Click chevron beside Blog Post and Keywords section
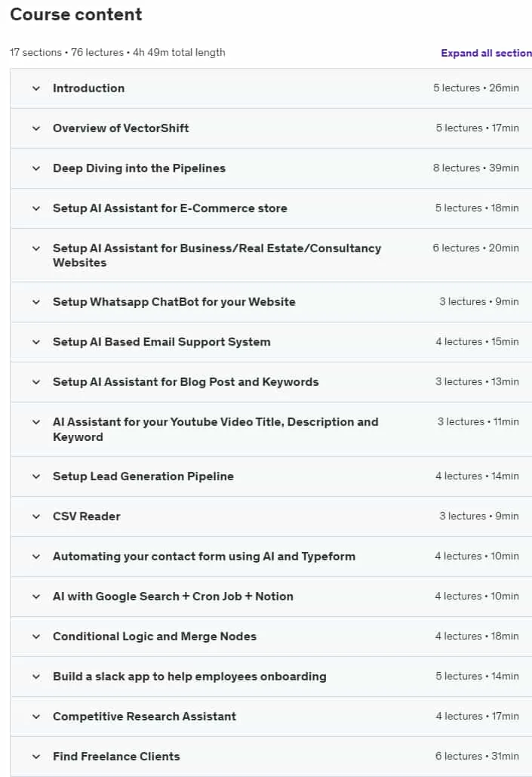This screenshot has width=532, height=777. 36,383
